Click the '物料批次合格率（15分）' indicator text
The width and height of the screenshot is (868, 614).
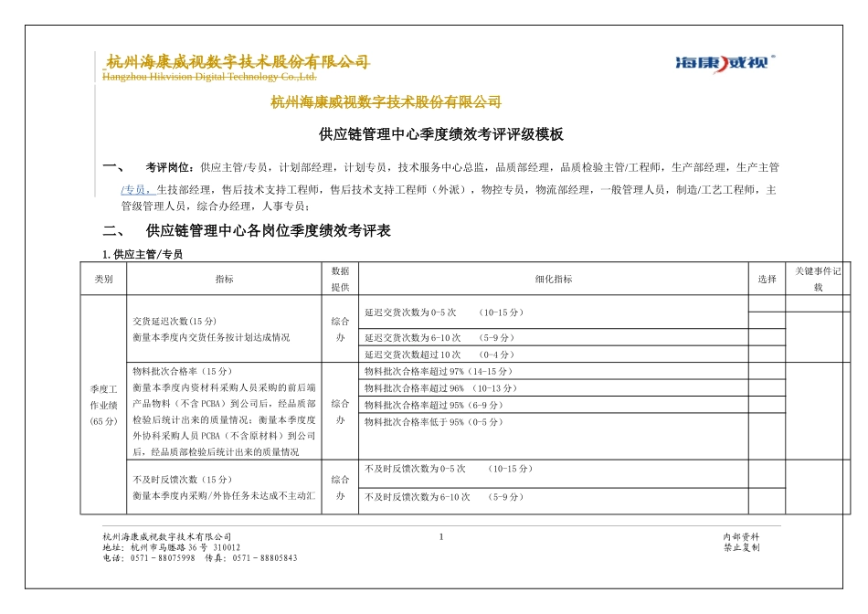click(182, 372)
